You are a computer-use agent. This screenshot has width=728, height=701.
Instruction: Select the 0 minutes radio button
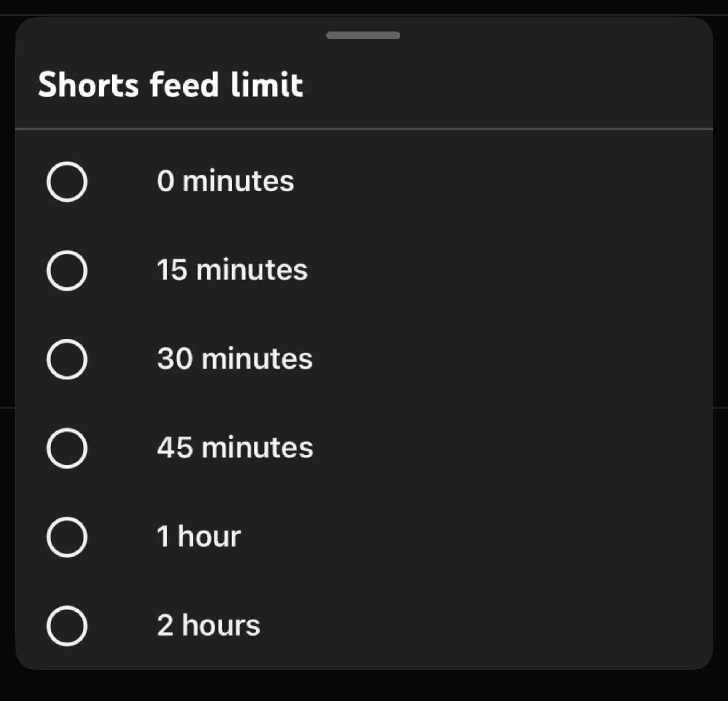tap(67, 182)
